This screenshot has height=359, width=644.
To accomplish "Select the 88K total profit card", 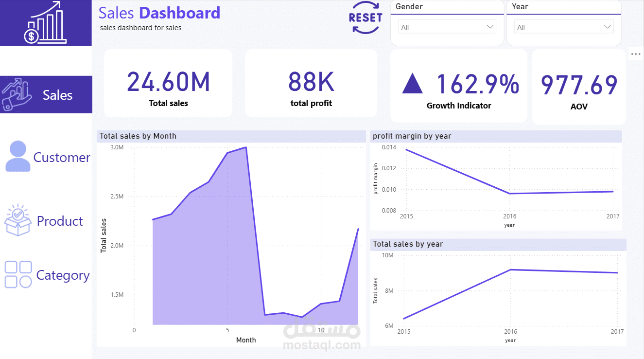I will tap(311, 83).
